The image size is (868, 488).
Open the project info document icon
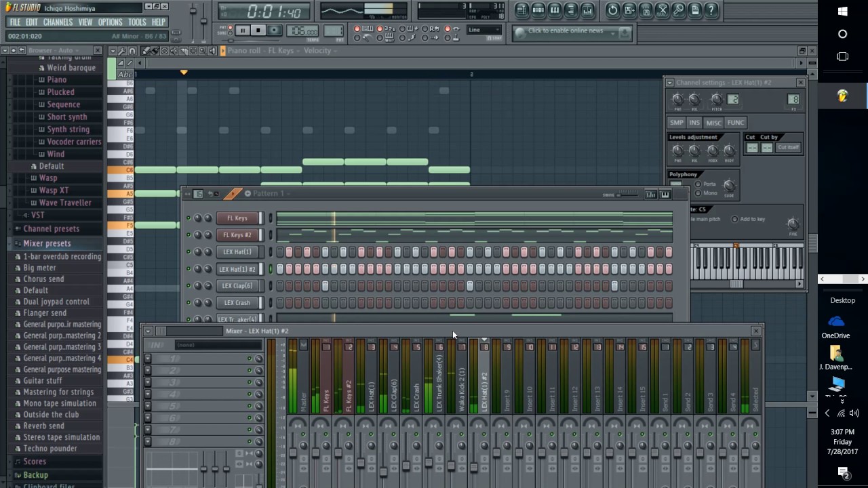tap(694, 10)
